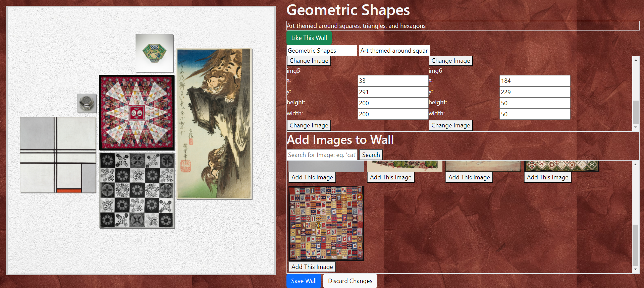Click Change Image below img6 width
This screenshot has width=644, height=288.
450,125
